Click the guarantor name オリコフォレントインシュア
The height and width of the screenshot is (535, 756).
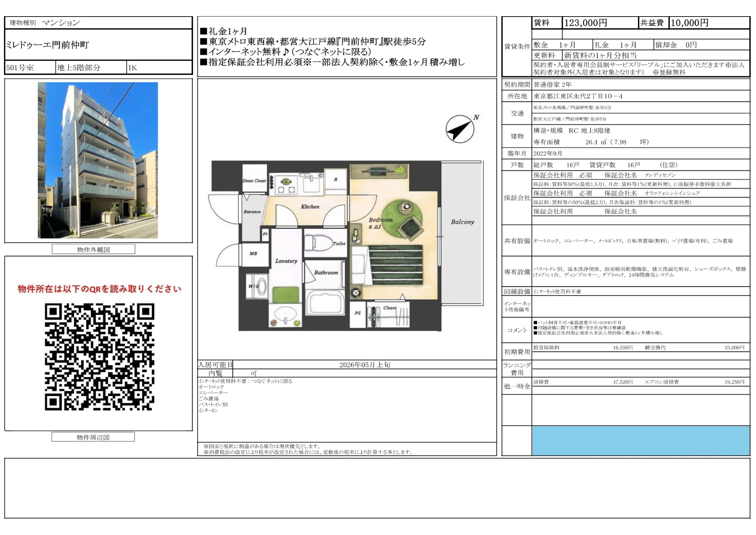point(672,193)
